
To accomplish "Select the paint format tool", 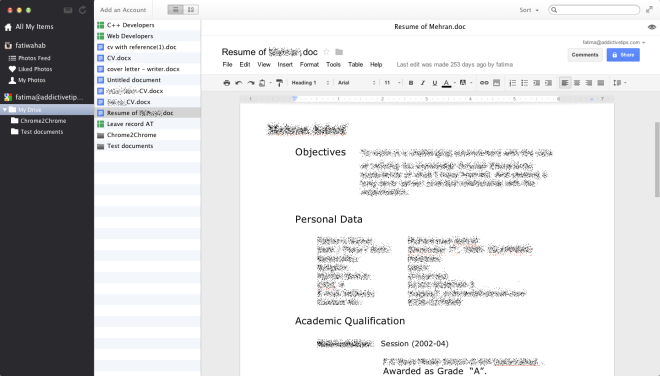I will tap(279, 83).
